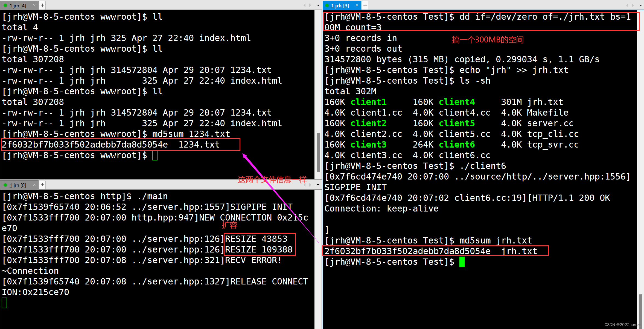Click the hollow cursor in the http terminal
The image size is (644, 329).
click(x=4, y=303)
